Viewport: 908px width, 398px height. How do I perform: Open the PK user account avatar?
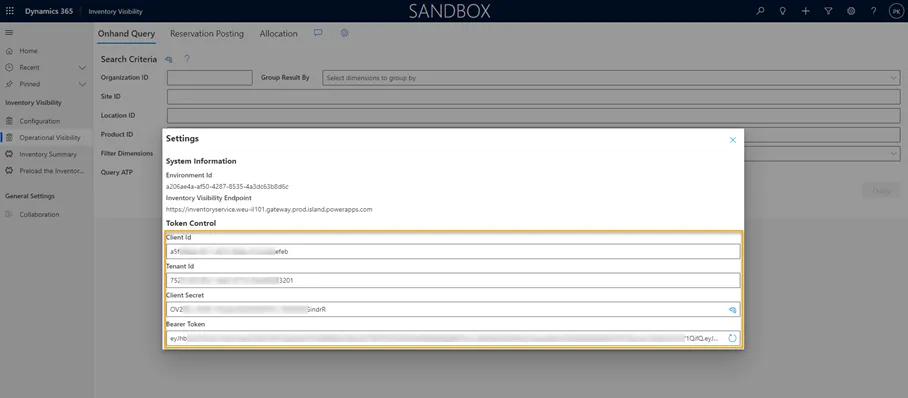896,11
